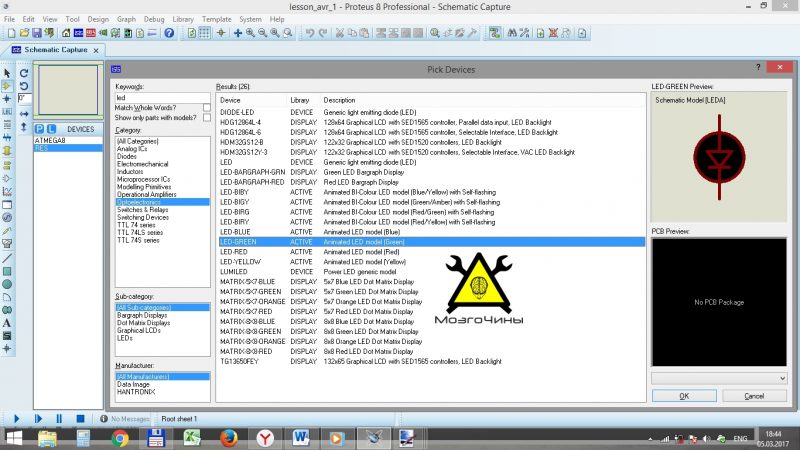
Task: Stop simulation with Stop button
Action: coord(81,419)
